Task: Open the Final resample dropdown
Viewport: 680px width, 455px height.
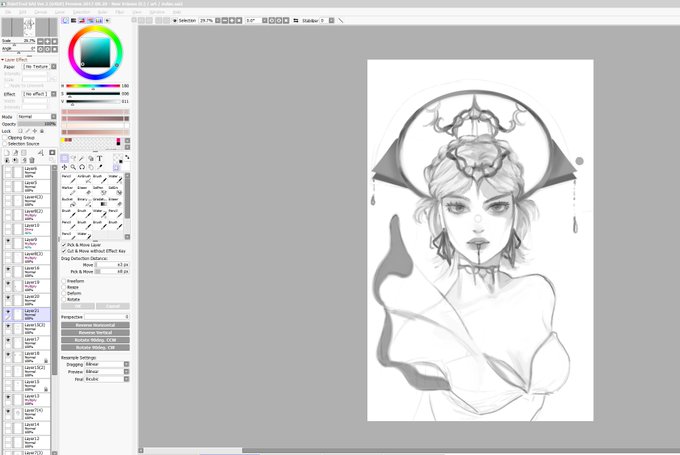Action: 106,379
